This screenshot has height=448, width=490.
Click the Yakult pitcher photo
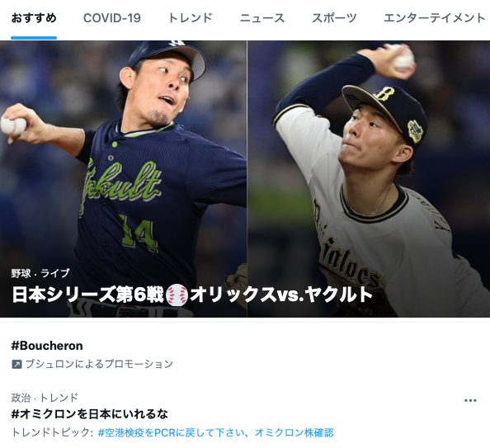[x=124, y=178]
